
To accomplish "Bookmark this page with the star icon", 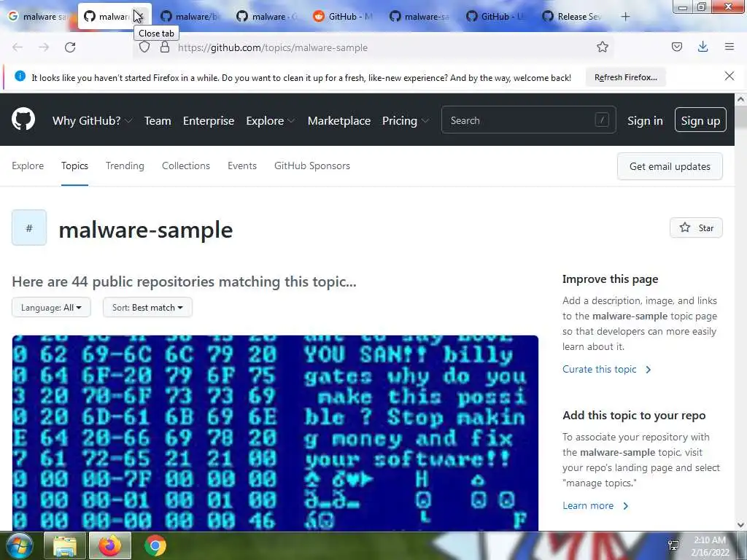I will click(602, 47).
